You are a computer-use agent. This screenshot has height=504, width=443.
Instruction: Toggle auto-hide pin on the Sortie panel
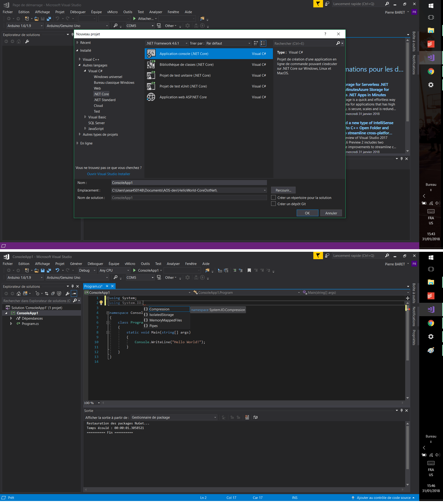402,411
